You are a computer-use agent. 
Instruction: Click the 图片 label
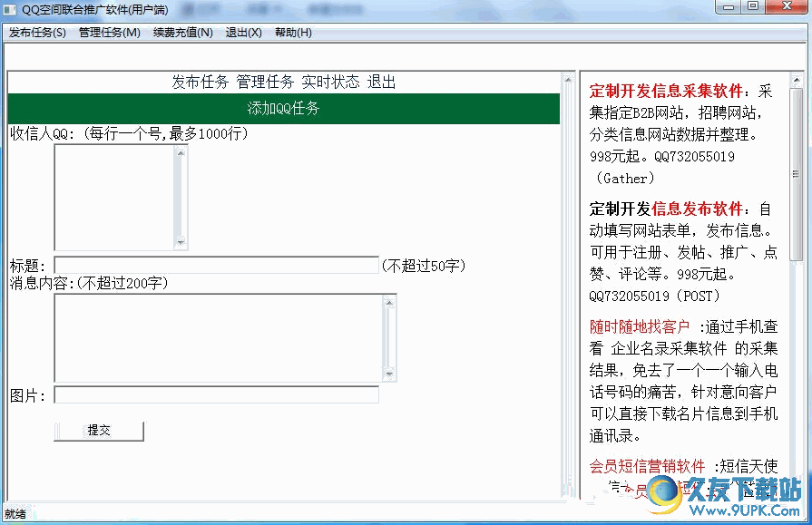point(27,395)
